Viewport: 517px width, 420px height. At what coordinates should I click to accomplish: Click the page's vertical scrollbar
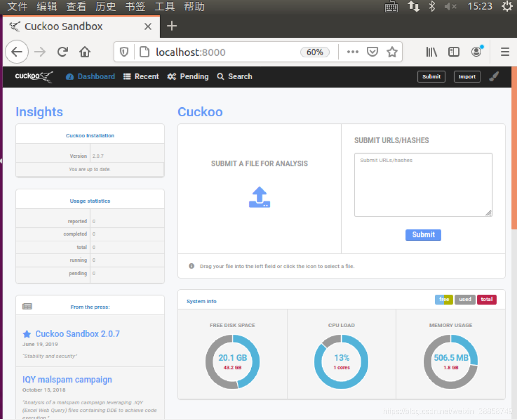pos(514,148)
